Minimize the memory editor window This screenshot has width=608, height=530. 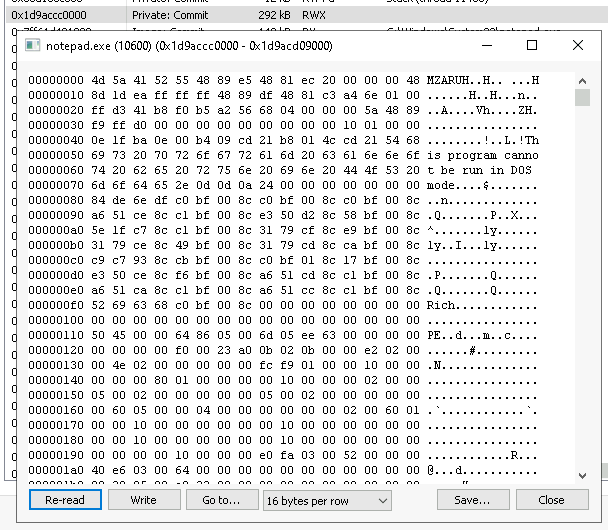486,46
